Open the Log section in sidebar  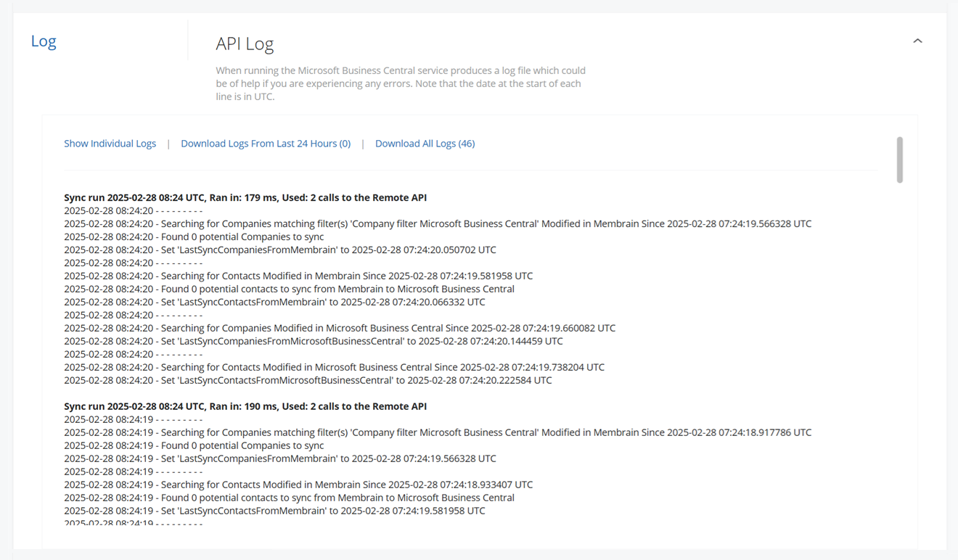(44, 41)
